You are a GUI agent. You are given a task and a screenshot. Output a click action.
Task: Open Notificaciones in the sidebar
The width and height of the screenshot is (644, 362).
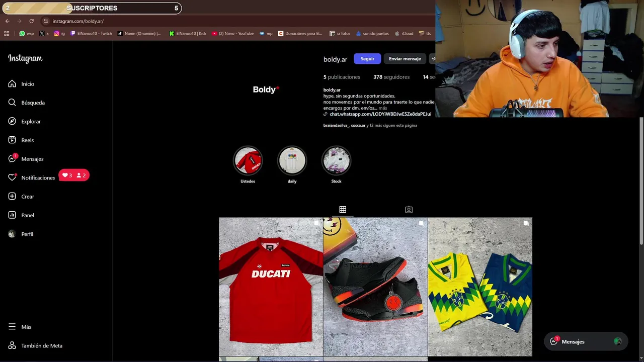coord(31,177)
